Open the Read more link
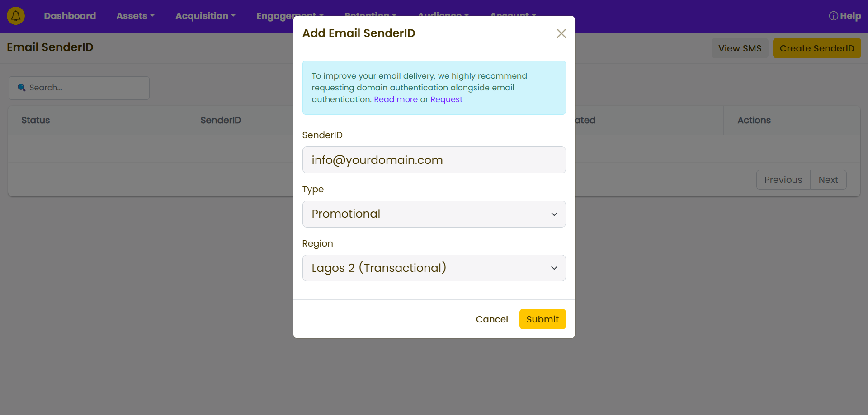The image size is (868, 415). pyautogui.click(x=396, y=99)
